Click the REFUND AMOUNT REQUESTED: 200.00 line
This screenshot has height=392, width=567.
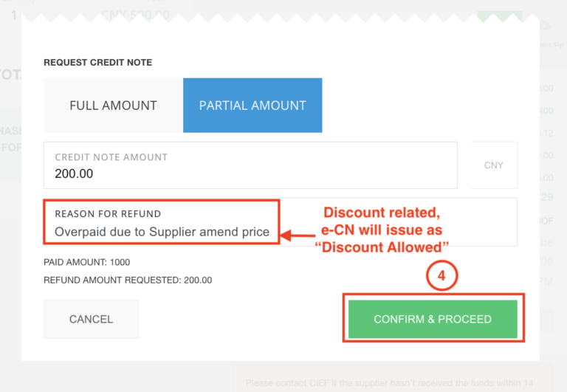click(x=128, y=281)
